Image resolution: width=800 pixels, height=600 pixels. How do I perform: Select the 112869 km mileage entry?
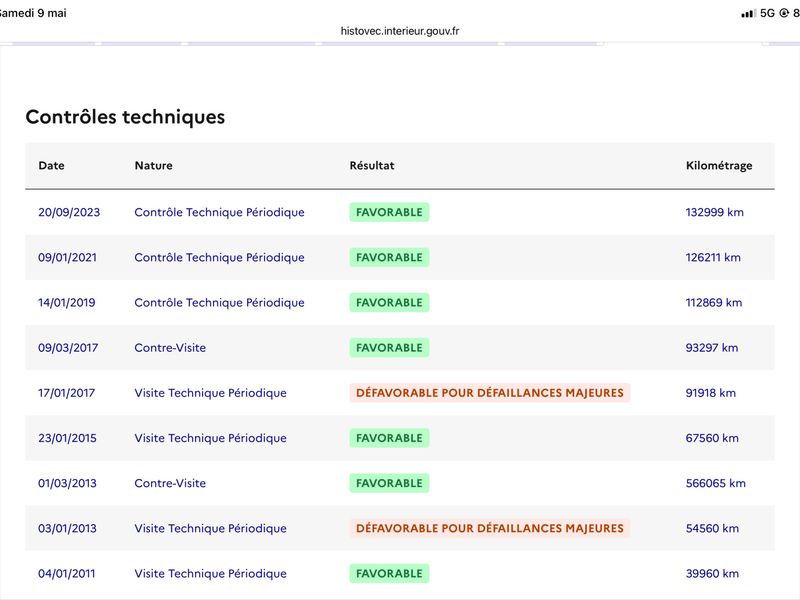point(714,303)
